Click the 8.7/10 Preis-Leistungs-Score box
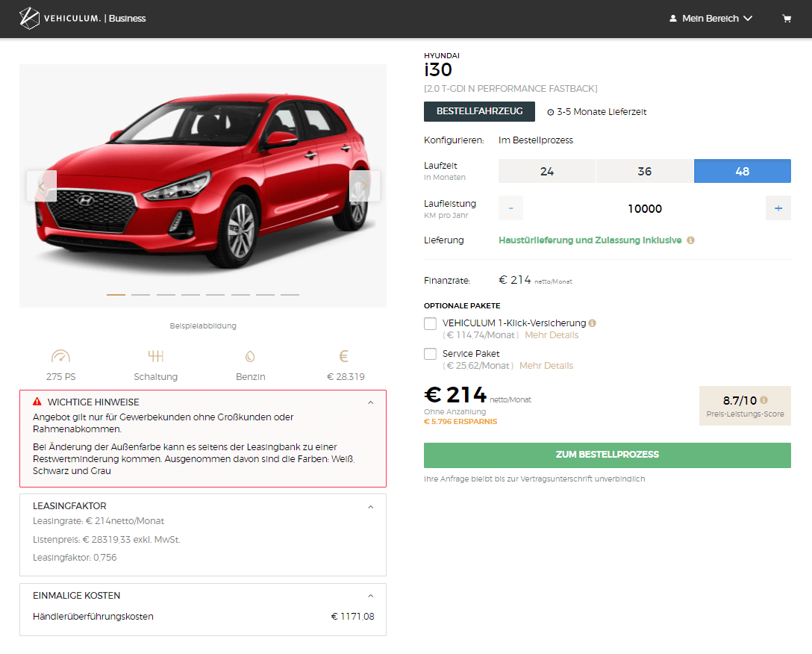812x654 pixels. (x=745, y=406)
